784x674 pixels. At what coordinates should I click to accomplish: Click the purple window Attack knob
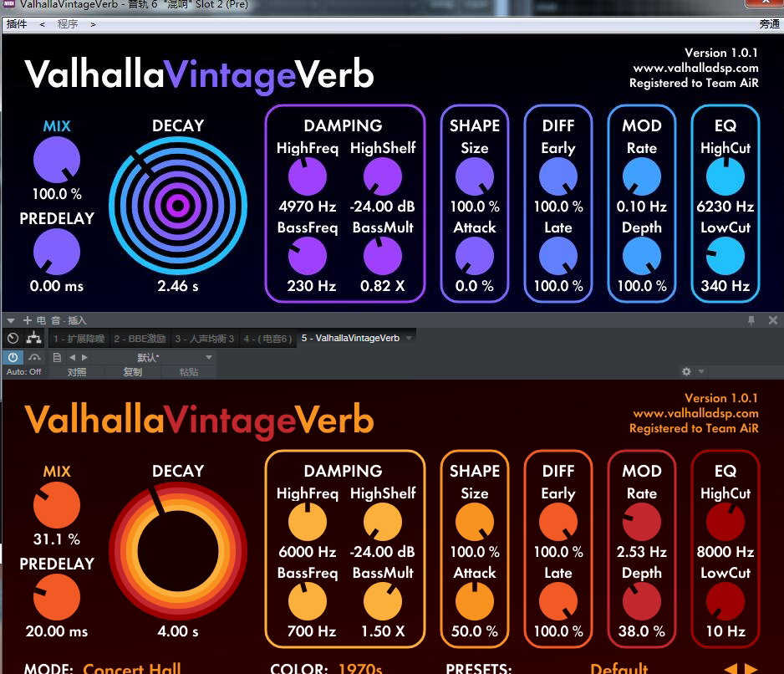pos(475,256)
